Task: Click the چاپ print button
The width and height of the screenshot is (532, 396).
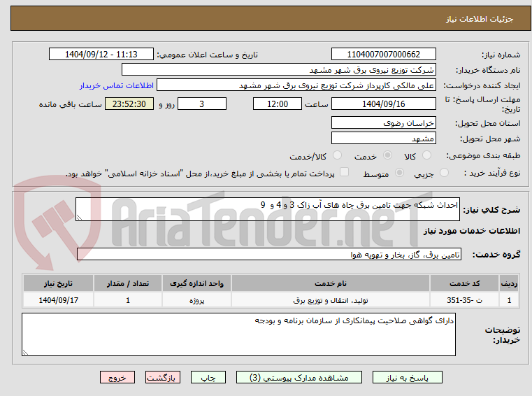Action: (x=208, y=377)
